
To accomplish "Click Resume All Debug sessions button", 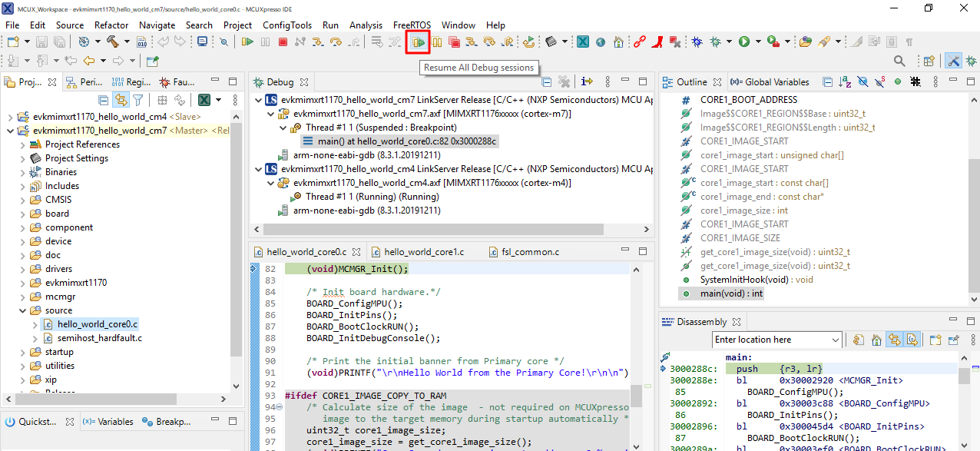I will (x=419, y=42).
